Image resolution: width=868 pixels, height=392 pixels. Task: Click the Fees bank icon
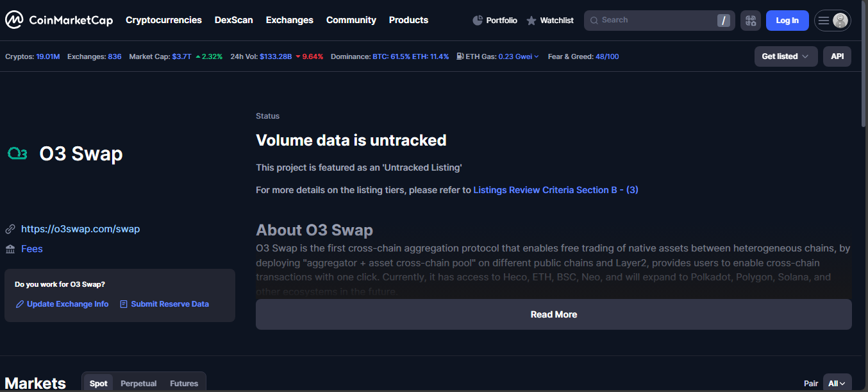10,249
